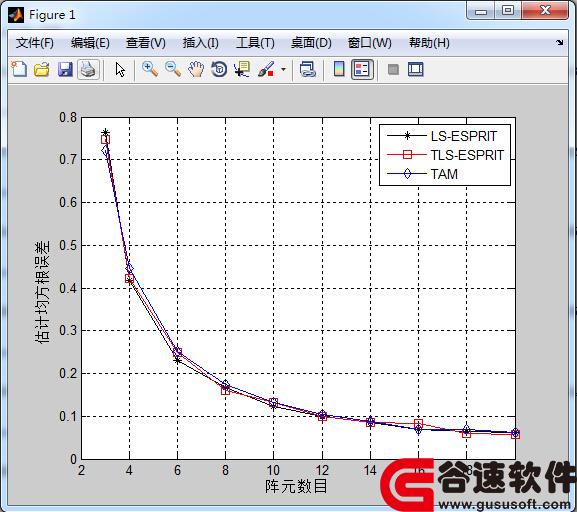Activate the Zoom Out magnifier tool
The image size is (577, 512).
click(173, 69)
